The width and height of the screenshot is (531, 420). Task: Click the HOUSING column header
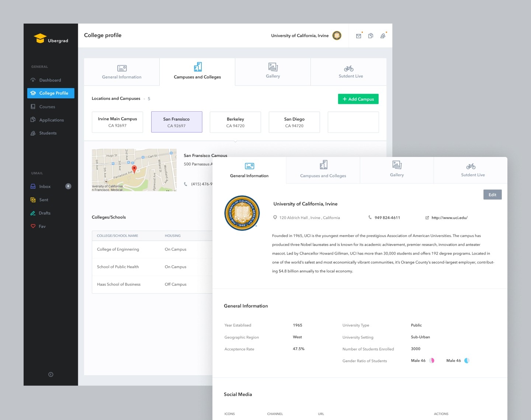(173, 236)
